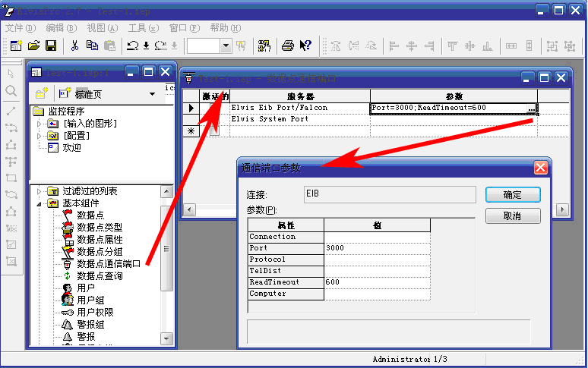588x368 pixels.
Task: Click the 确定 button in the dialog
Action: click(x=513, y=195)
